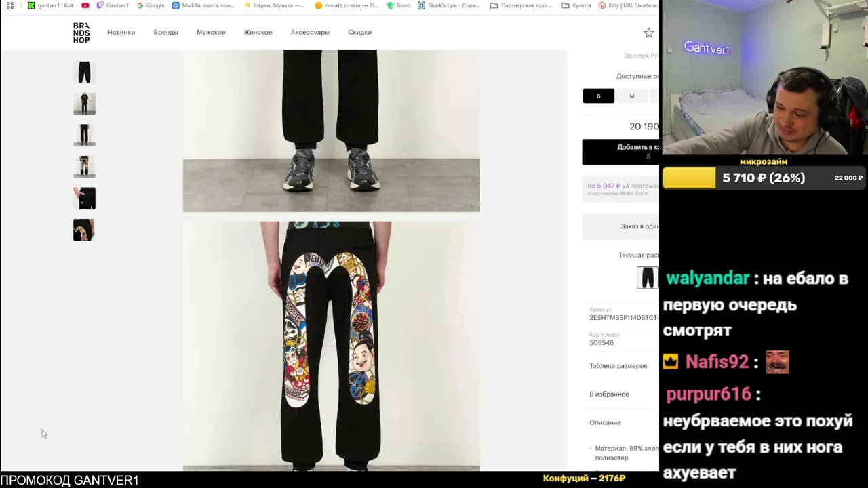Screen dimensions: 868x488
Task: Open the Новинки menu item
Action: coord(121,32)
